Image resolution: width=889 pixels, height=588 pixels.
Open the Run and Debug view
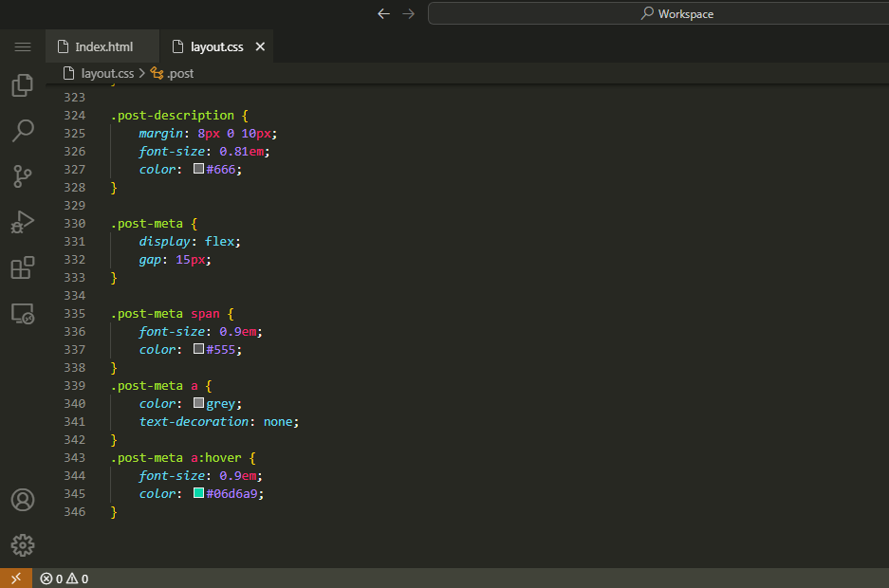pyautogui.click(x=23, y=222)
